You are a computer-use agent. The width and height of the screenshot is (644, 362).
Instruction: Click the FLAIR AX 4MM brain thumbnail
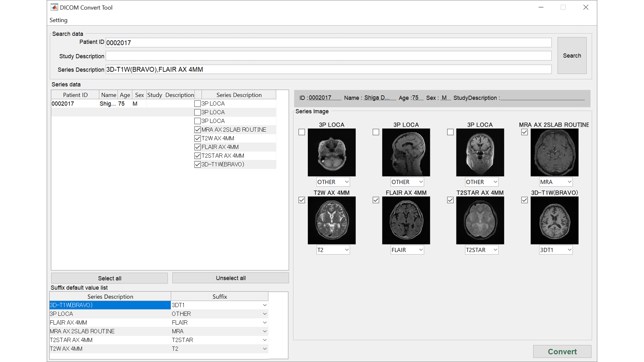pyautogui.click(x=406, y=220)
